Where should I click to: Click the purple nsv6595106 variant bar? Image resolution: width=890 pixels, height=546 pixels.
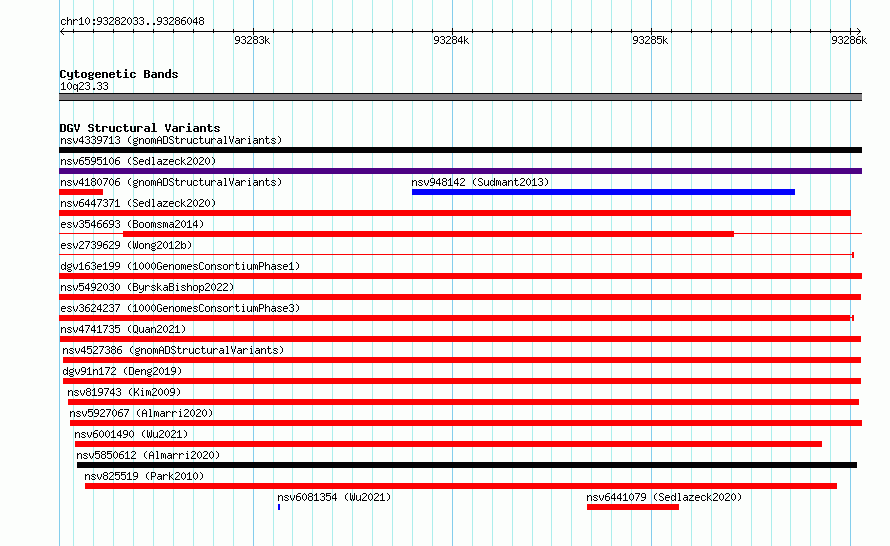(x=460, y=171)
